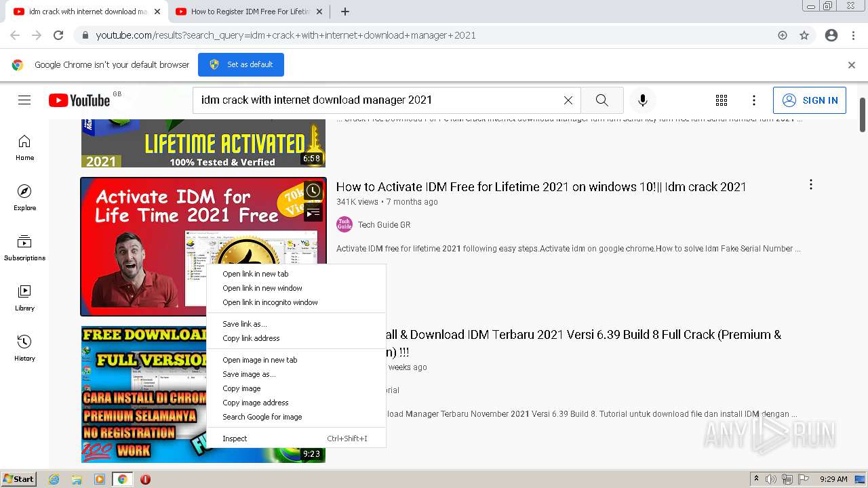Viewport: 868px width, 488px height.
Task: Open YouTube settings three-dot menu
Action: click(x=753, y=100)
